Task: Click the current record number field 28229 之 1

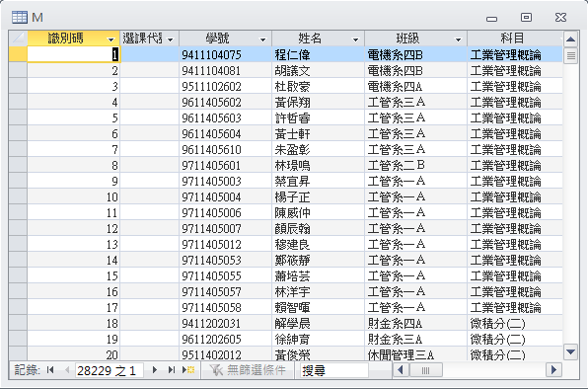Action: pyautogui.click(x=109, y=370)
